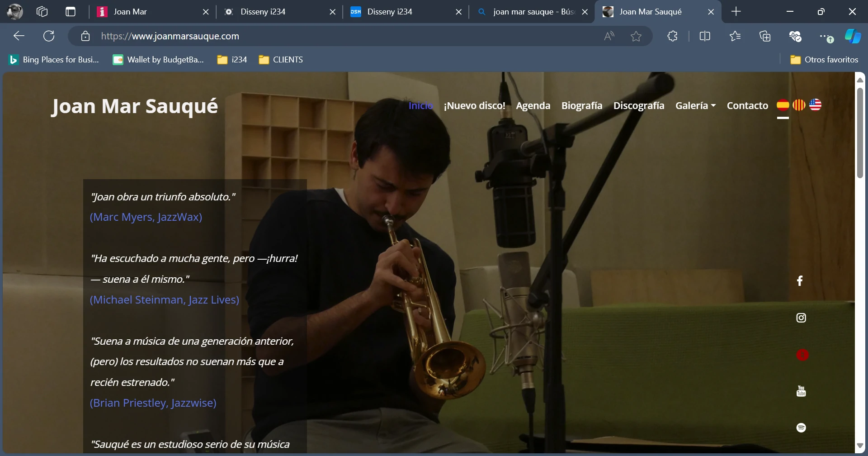Switch site language to Spanish flag

pos(783,105)
